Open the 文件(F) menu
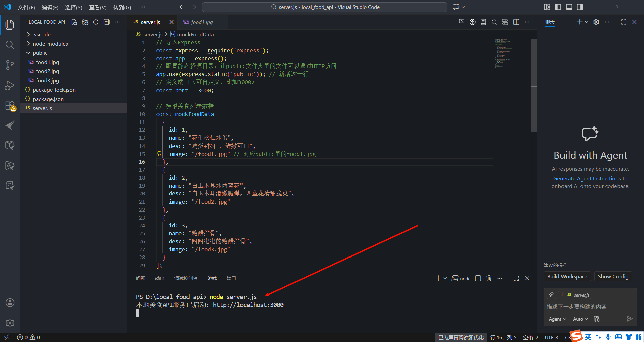The height and width of the screenshot is (342, 644). point(26,7)
